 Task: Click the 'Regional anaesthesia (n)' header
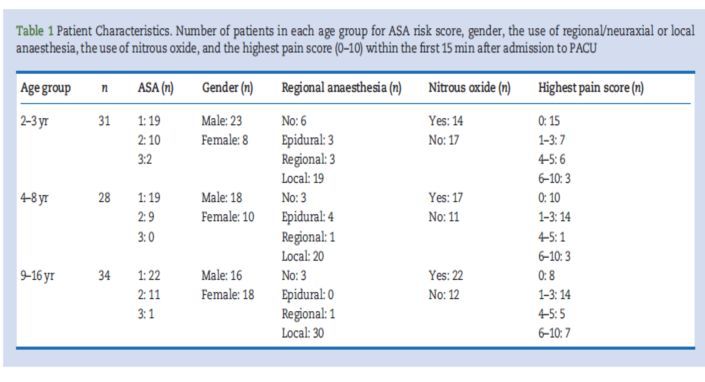point(342,87)
